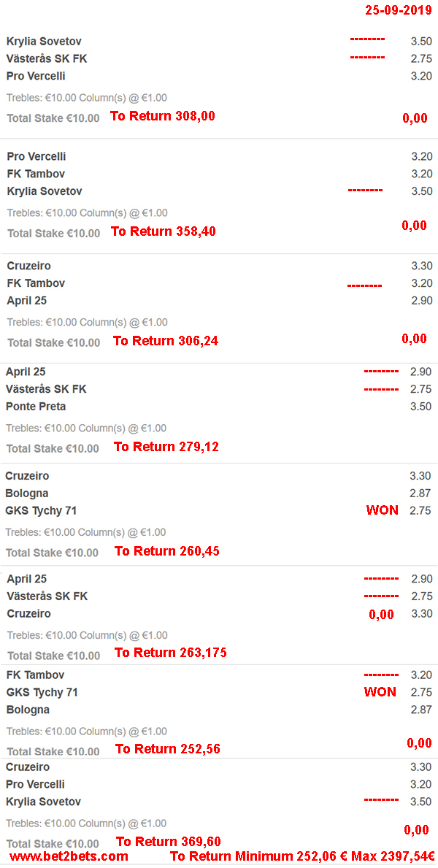The height and width of the screenshot is (868, 438).
Task: Click the www.bet2bets.com link
Action: [x=69, y=856]
